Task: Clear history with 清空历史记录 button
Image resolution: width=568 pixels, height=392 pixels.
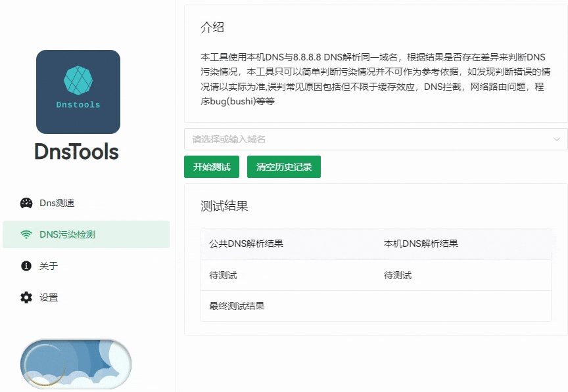Action: 284,166
